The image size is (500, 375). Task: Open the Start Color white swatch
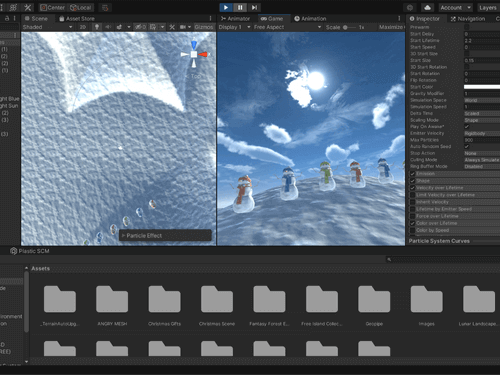pyautogui.click(x=482, y=87)
